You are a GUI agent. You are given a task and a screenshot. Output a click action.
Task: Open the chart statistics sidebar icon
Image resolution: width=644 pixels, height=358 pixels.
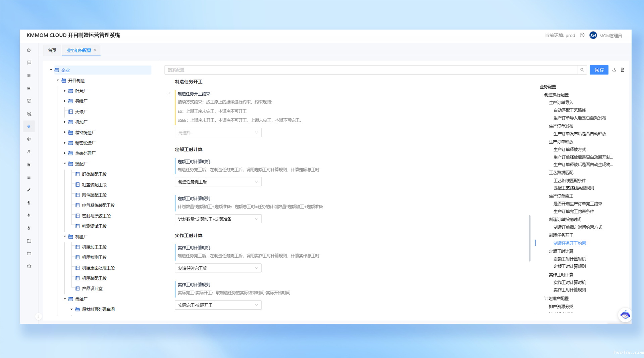coord(29,88)
